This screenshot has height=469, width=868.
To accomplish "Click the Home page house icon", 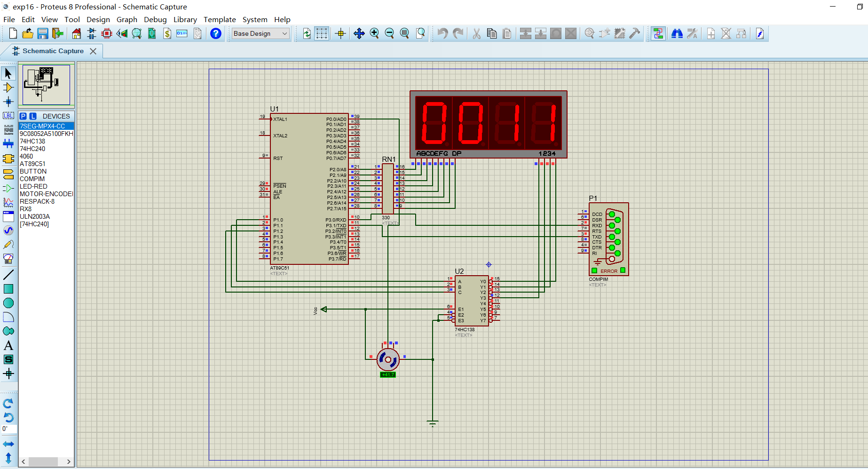I will click(x=76, y=33).
